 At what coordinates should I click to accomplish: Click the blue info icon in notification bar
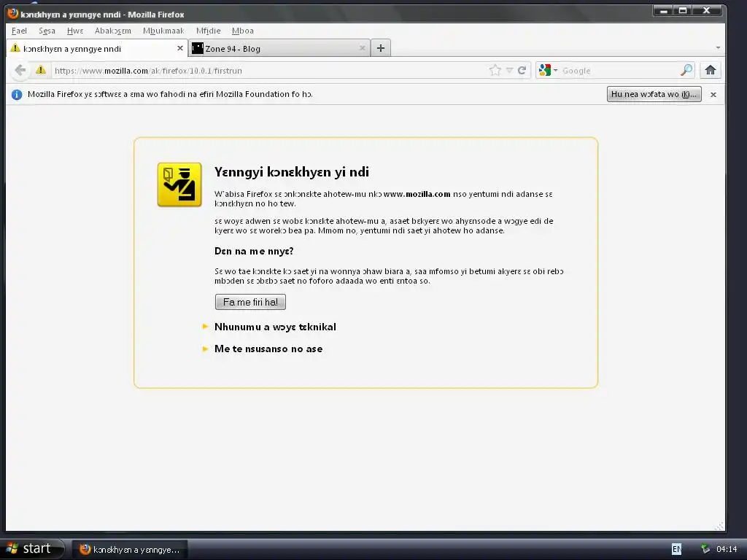(x=17, y=94)
